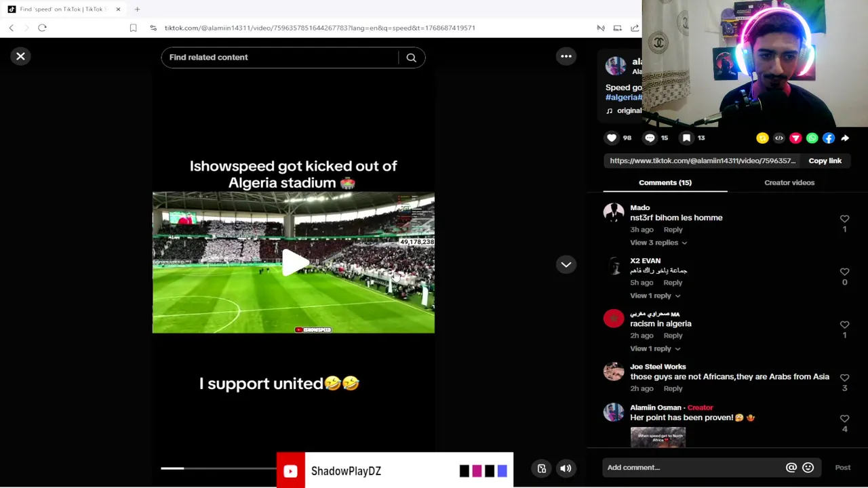Image resolution: width=868 pixels, height=488 pixels.
Task: Close the TikTok browser tab
Action: [x=118, y=9]
